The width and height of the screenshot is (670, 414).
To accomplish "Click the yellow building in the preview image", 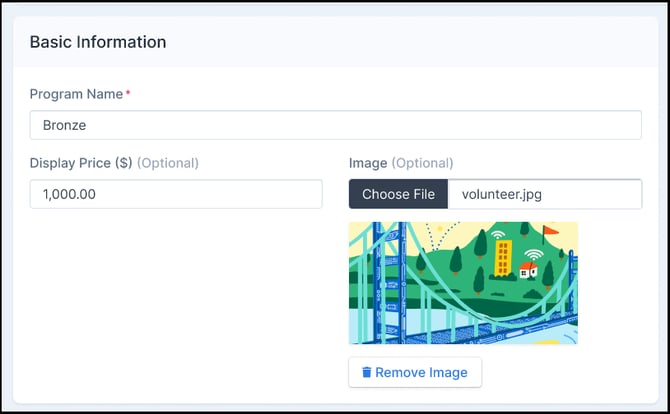I will coord(503,258).
